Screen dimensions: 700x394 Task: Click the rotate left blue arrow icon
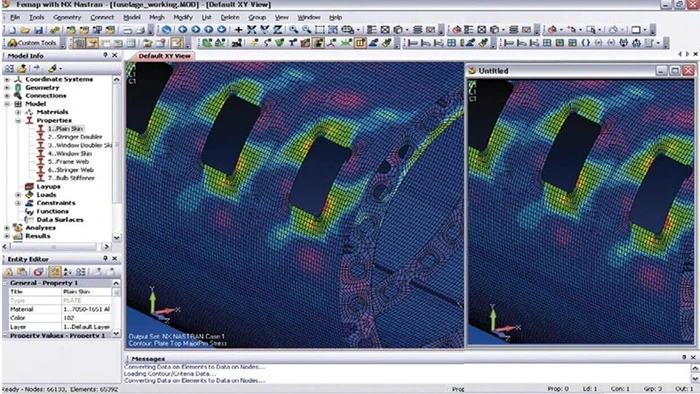183,30
